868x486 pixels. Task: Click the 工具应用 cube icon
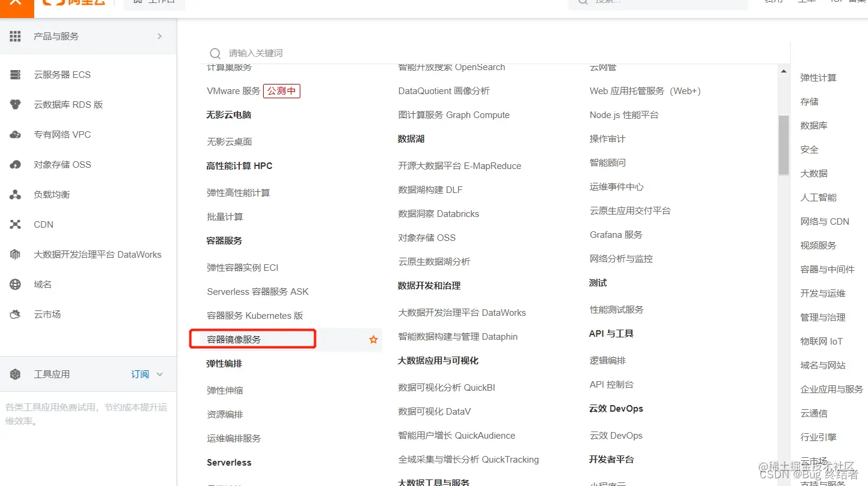click(15, 375)
